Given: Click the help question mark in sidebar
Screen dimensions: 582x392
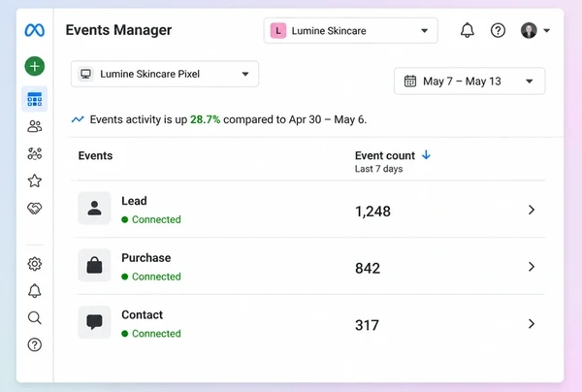Looking at the screenshot, I should [x=35, y=344].
